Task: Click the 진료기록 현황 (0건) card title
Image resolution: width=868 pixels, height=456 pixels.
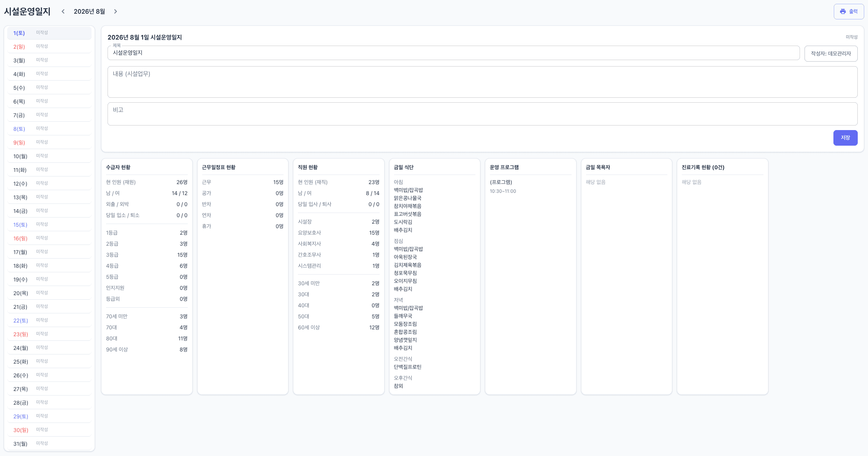Action: [x=703, y=167]
